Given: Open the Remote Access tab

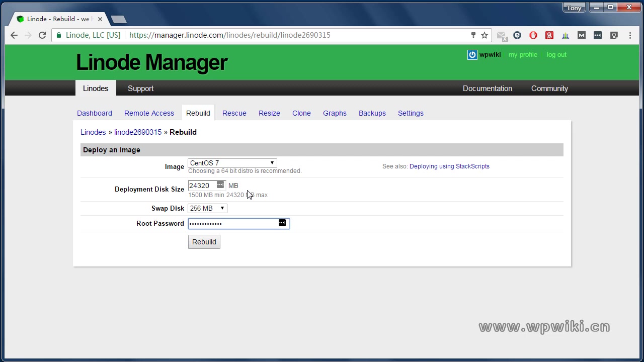Looking at the screenshot, I should (149, 113).
